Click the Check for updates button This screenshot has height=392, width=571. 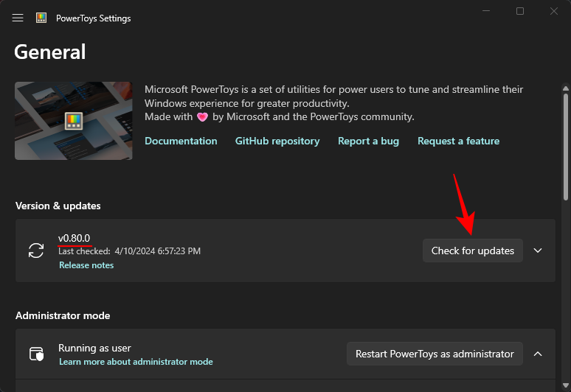coord(473,251)
